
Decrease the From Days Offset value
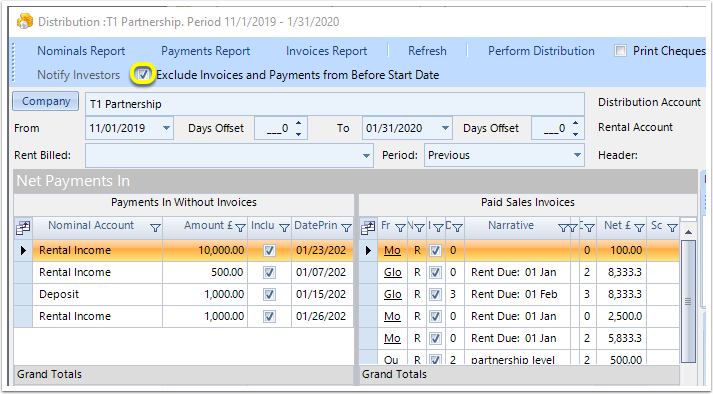tap(298, 134)
